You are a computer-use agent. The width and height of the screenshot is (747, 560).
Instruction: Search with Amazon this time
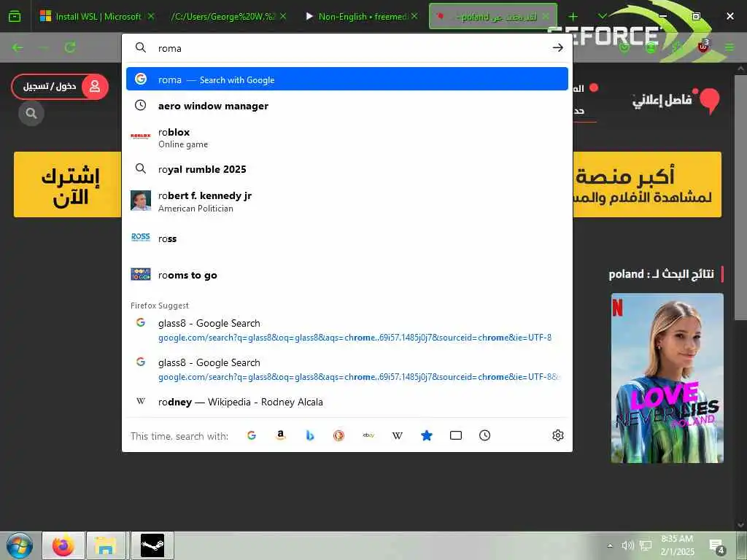tap(281, 435)
